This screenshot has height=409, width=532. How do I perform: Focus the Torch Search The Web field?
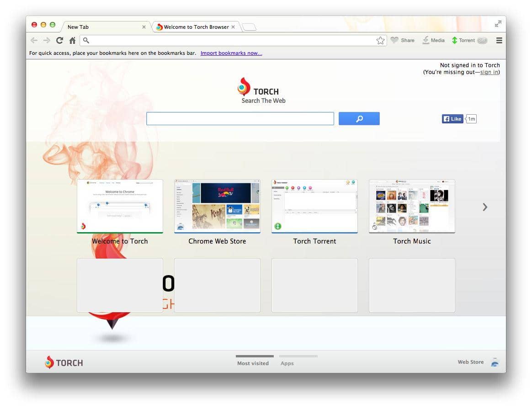(x=240, y=119)
